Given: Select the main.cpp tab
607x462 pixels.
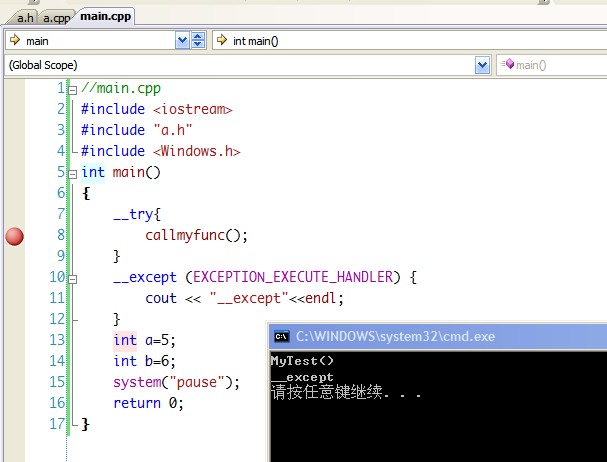Looking at the screenshot, I should [x=105, y=17].
